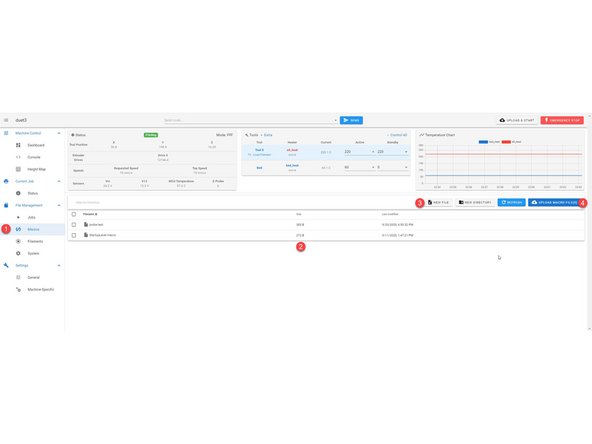Screen dimensions: 592x444
Task: Click the macros directory path field
Action: point(242,203)
